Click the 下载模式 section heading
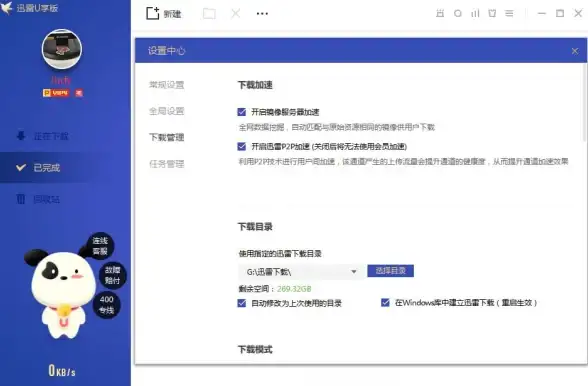The height and width of the screenshot is (386, 588). [x=255, y=350]
